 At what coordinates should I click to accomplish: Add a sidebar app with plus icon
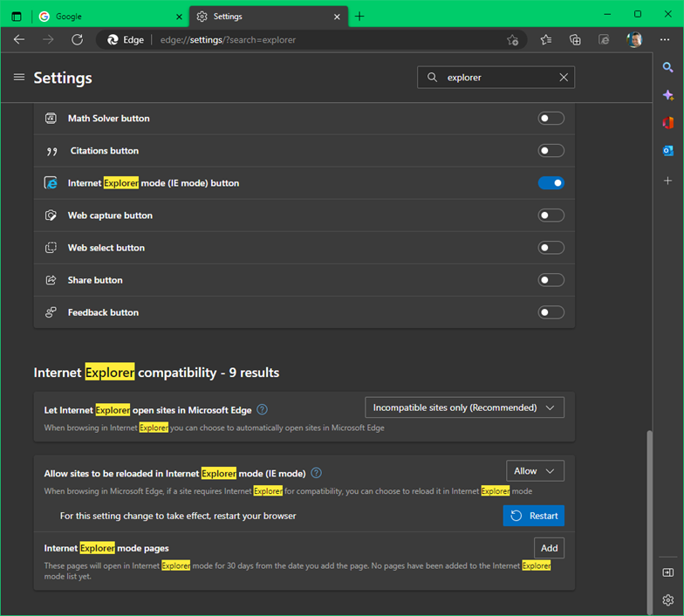[668, 181]
